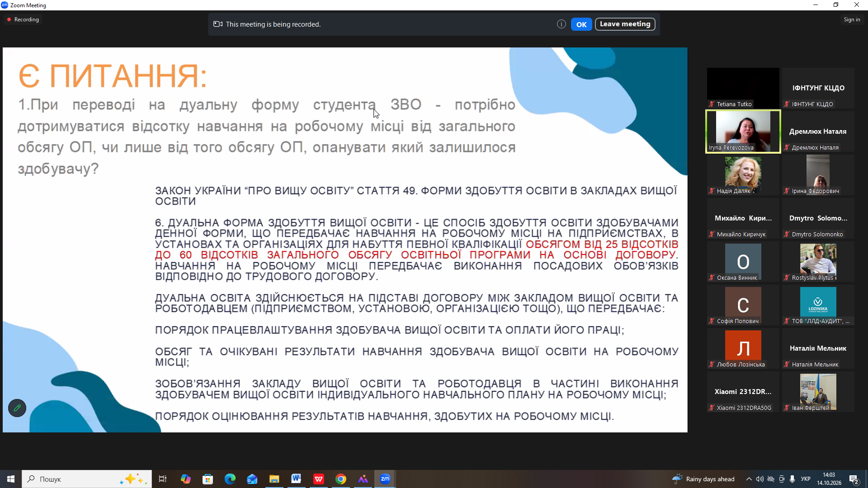Open WPS Office from the taskbar
The image size is (868, 488).
pos(319,479)
